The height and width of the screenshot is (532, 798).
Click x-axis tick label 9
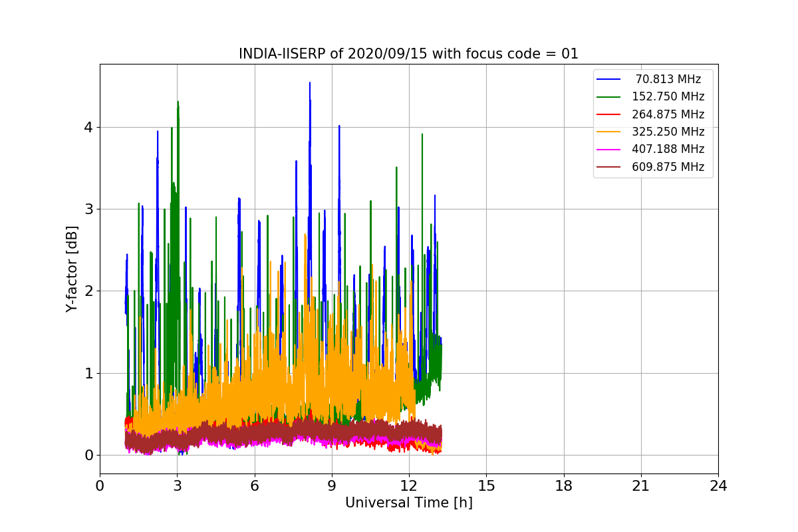(x=332, y=485)
